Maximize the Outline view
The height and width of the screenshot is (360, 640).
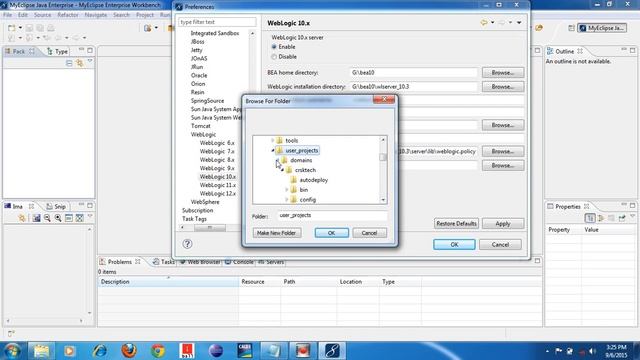633,50
